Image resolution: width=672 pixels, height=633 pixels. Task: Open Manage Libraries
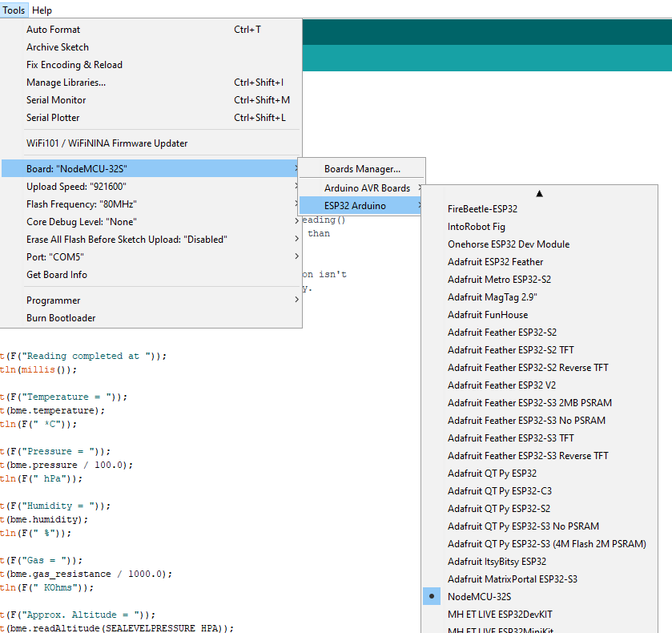tap(151, 83)
